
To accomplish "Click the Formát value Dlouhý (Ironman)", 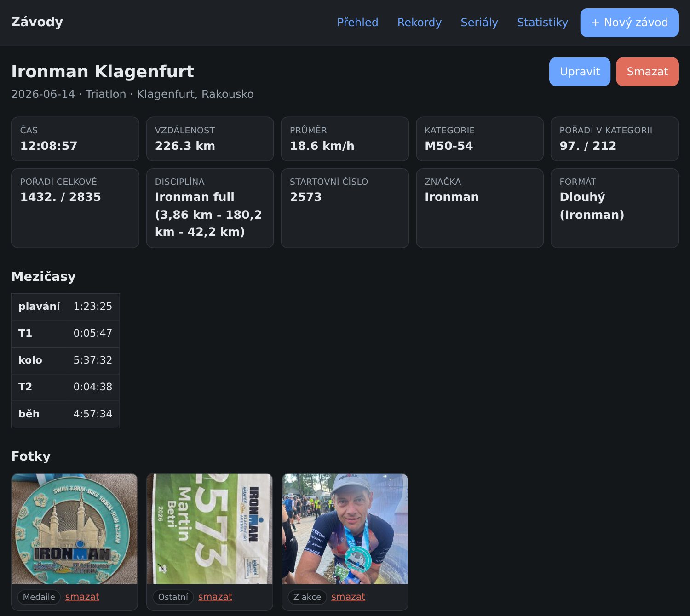I will pyautogui.click(x=592, y=205).
